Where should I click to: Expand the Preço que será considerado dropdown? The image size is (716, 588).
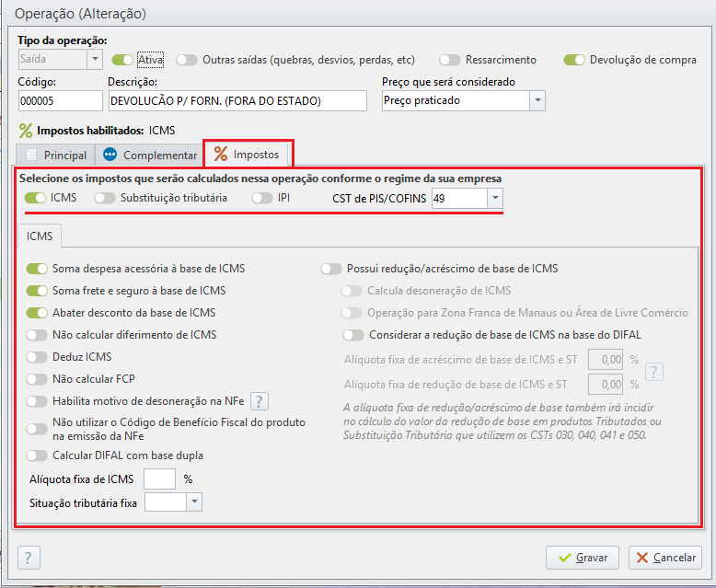(537, 100)
